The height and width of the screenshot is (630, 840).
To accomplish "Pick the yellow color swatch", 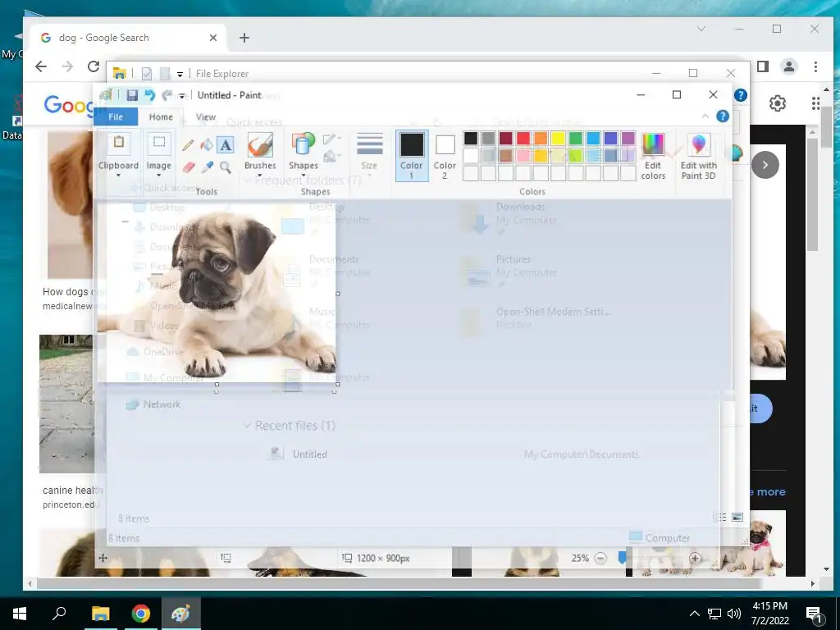I will tap(558, 138).
